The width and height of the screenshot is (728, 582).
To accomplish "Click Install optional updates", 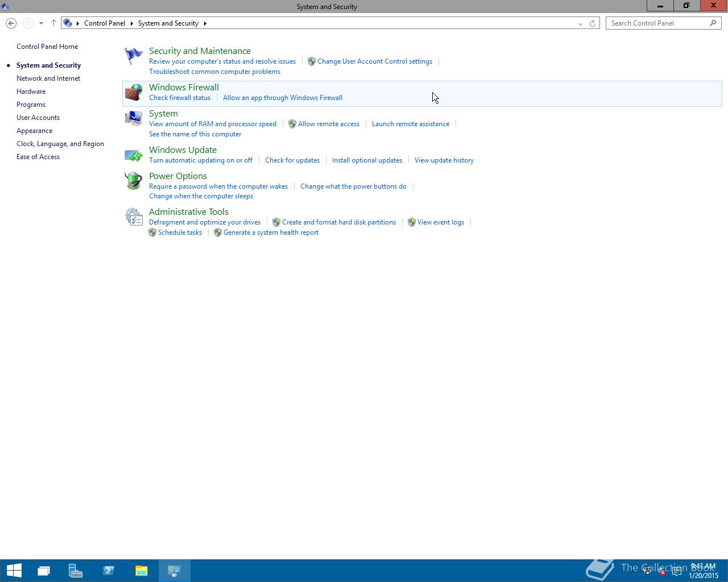I will [367, 160].
